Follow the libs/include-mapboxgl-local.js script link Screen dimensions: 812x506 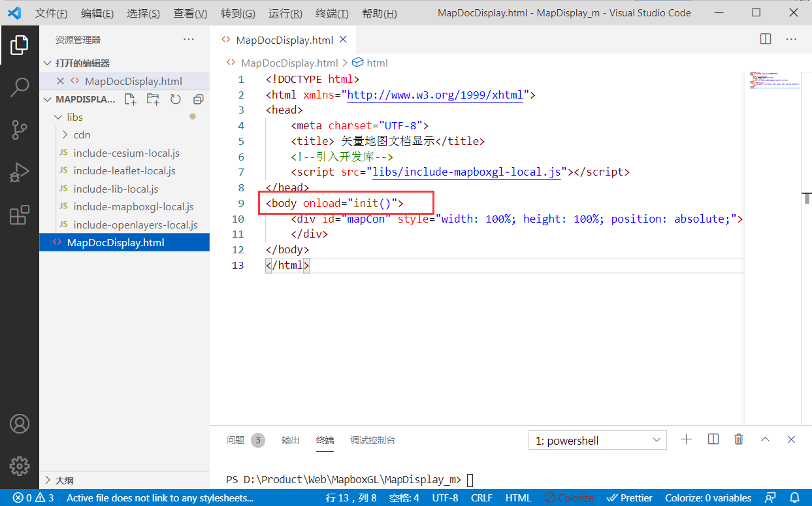pyautogui.click(x=467, y=172)
